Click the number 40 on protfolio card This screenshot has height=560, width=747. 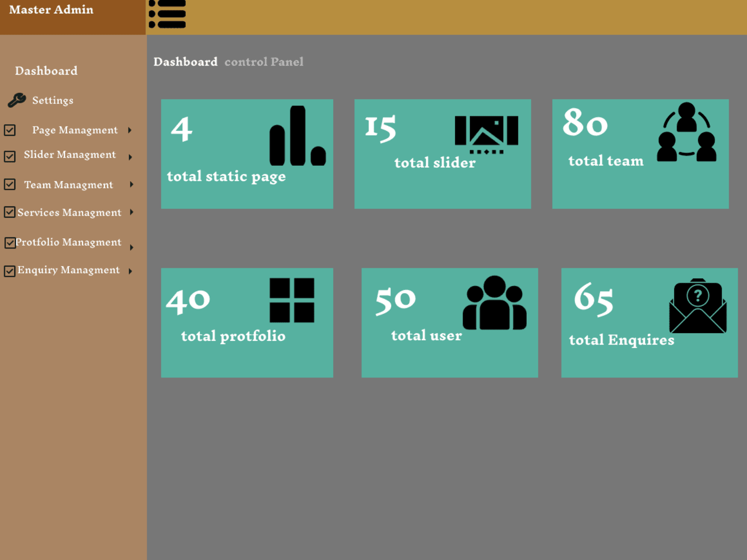(x=188, y=301)
